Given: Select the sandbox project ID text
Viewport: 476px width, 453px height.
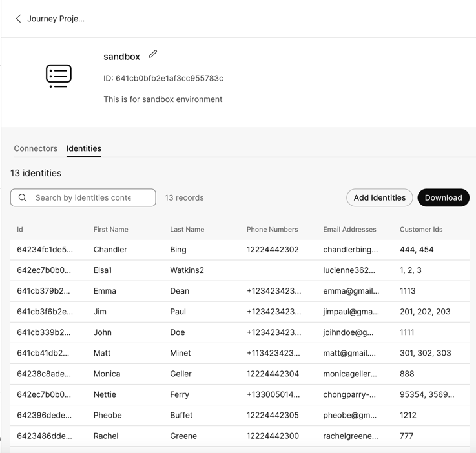Looking at the screenshot, I should (163, 78).
